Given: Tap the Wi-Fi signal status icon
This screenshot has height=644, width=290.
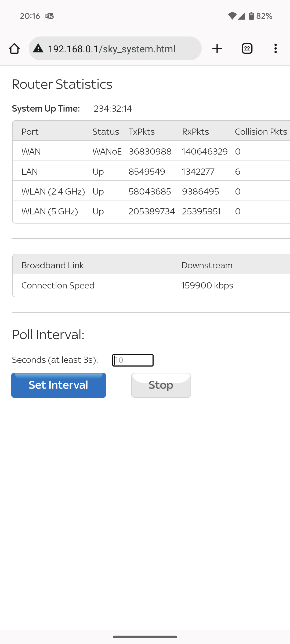Looking at the screenshot, I should click(x=232, y=16).
